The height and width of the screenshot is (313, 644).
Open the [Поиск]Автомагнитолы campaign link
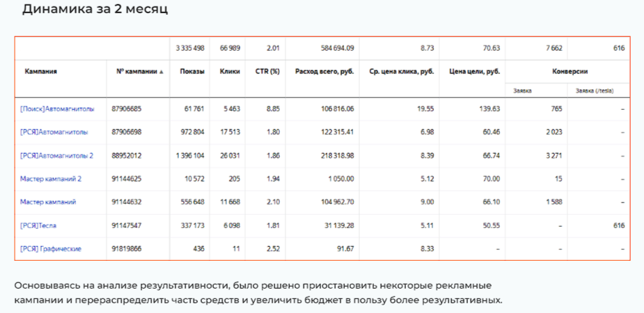[x=57, y=109]
